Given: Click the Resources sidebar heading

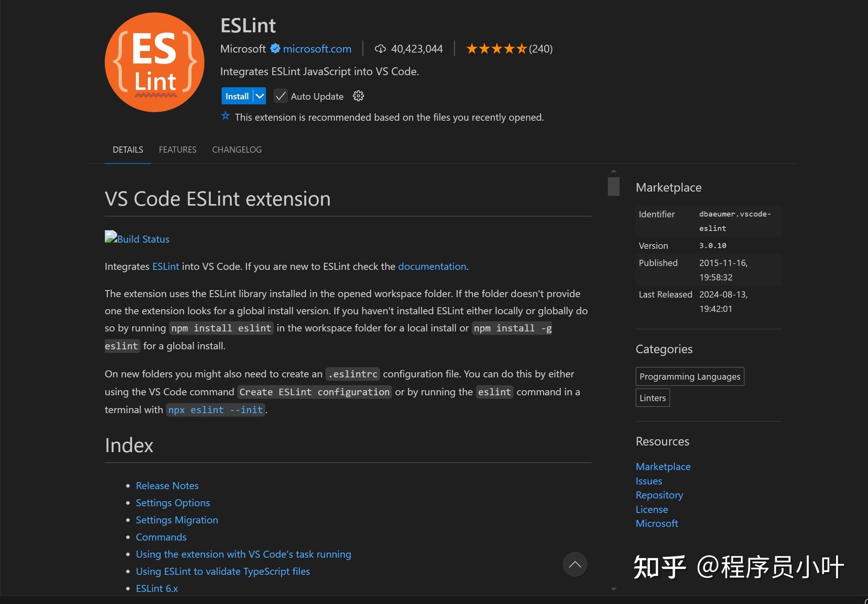Looking at the screenshot, I should coord(662,441).
